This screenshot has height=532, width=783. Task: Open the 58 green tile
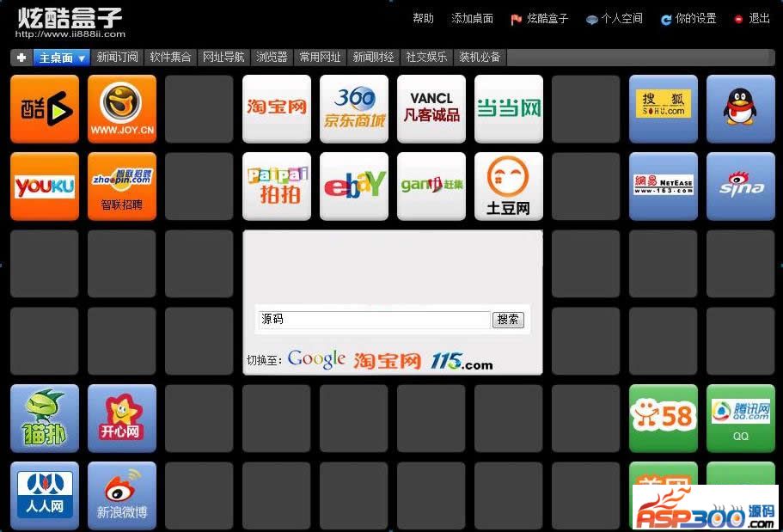(x=664, y=419)
